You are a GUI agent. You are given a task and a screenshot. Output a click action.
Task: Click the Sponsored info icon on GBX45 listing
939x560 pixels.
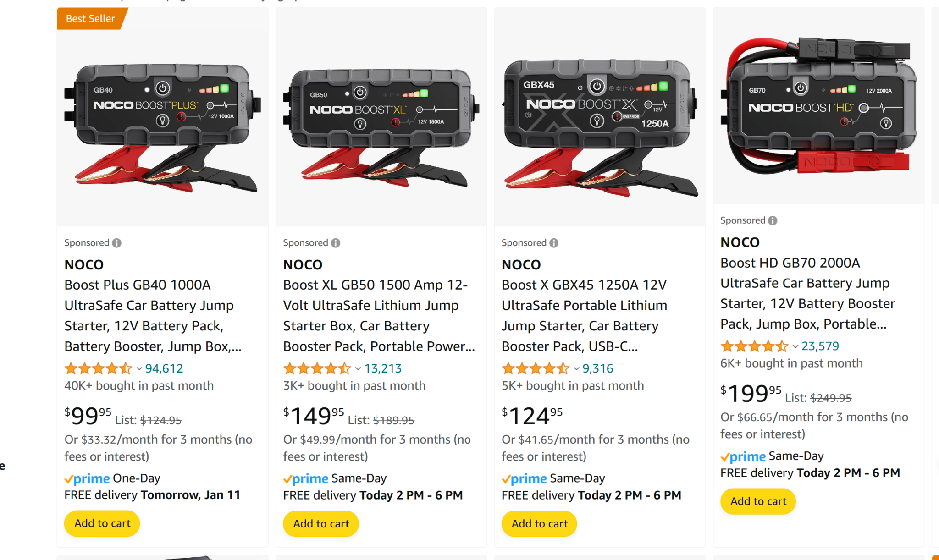click(555, 242)
